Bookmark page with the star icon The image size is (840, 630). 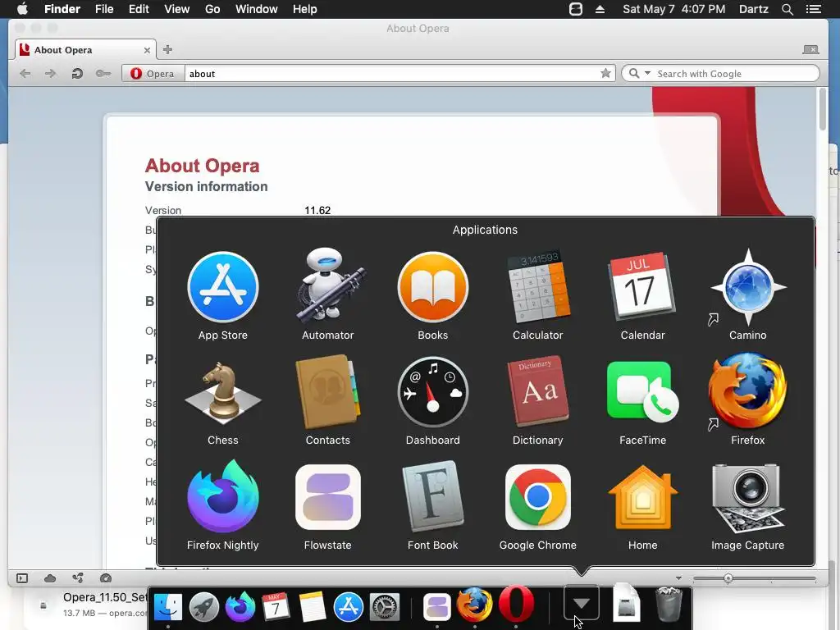click(x=605, y=73)
